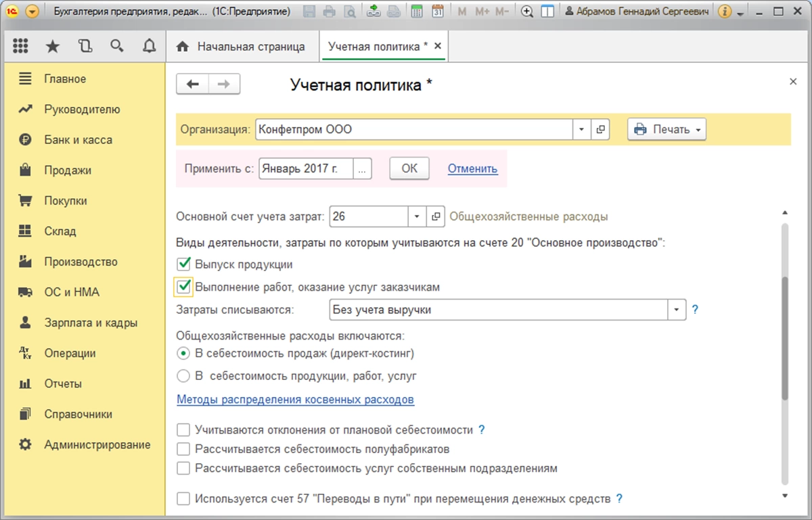
Task: Enable 'Учитываются отклонения от плановой себестоимости'
Action: pyautogui.click(x=183, y=429)
